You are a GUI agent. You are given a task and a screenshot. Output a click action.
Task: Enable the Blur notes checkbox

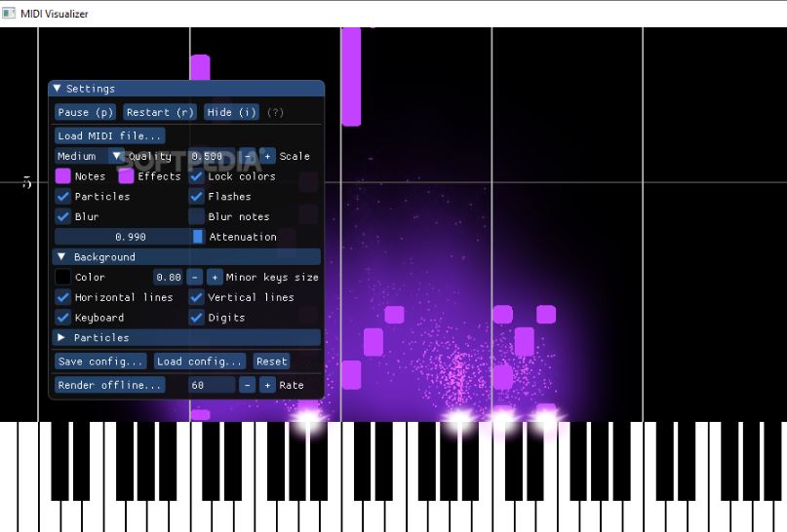click(x=197, y=216)
